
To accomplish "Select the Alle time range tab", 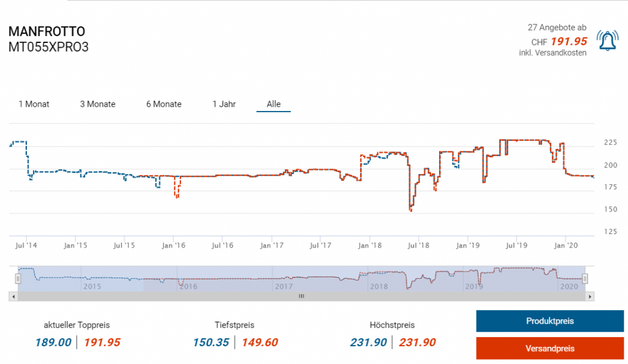I will 274,104.
